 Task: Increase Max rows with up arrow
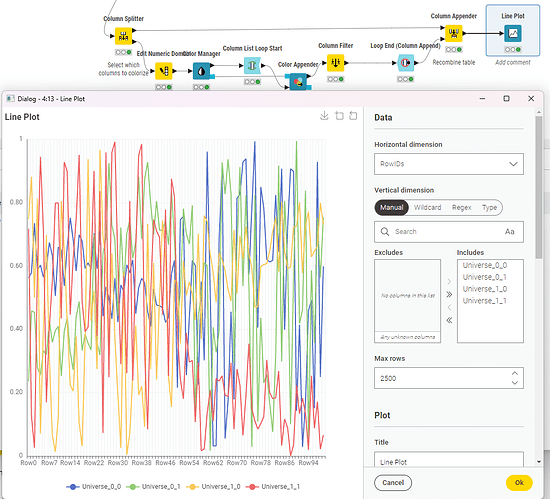coord(514,373)
